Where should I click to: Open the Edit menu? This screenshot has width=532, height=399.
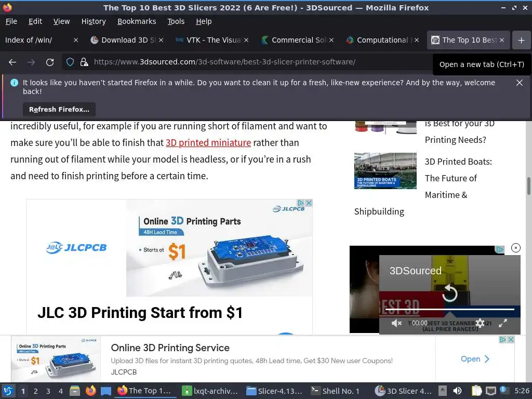[x=35, y=21]
